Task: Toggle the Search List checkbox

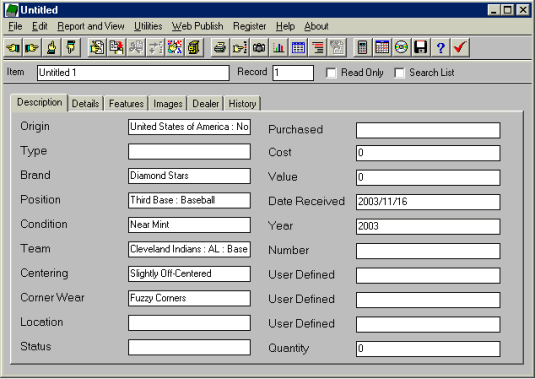Action: click(x=399, y=73)
